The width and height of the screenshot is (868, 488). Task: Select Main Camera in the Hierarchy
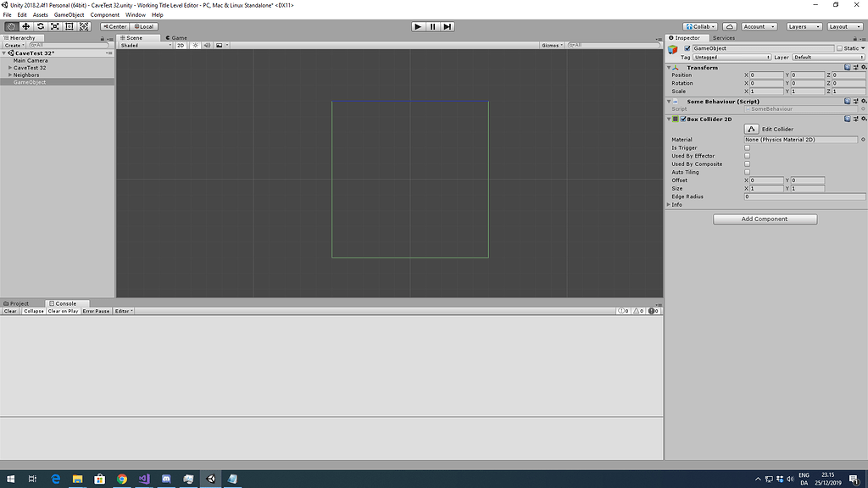pyautogui.click(x=31, y=60)
